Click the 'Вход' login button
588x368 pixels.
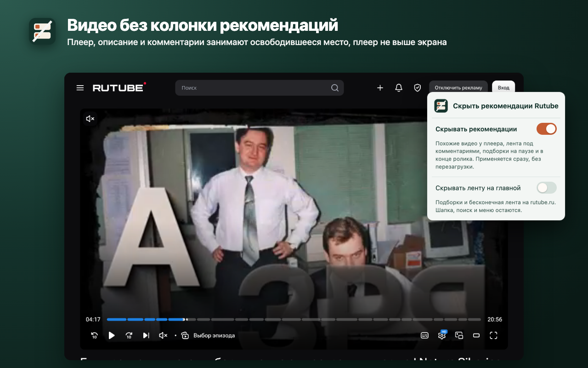(x=503, y=88)
